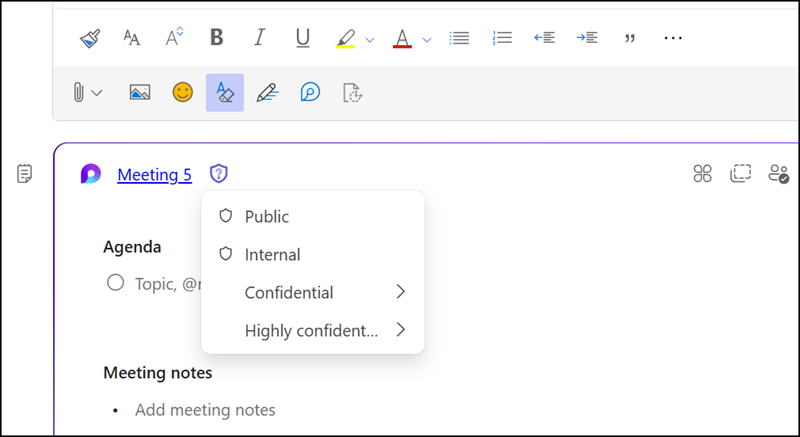Select the Public sensitivity label

pyautogui.click(x=313, y=216)
